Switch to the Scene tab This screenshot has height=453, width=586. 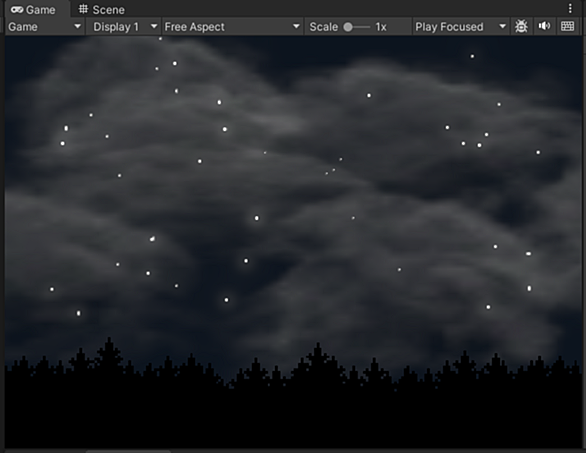[x=101, y=9]
